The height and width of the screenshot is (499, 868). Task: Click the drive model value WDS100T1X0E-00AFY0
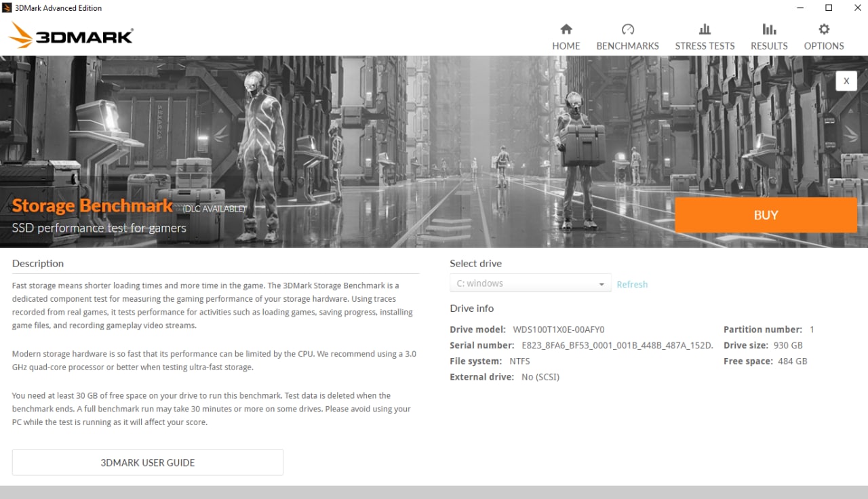pyautogui.click(x=559, y=330)
